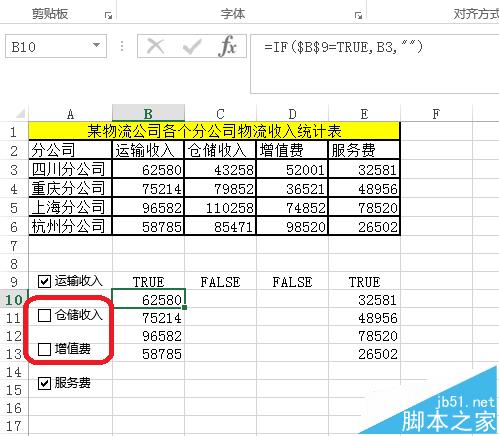Select row 14 header
Screen dimensions: 499x436
(14, 371)
